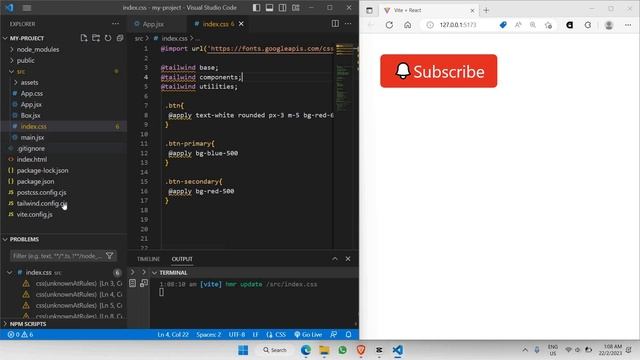Change end of line sequence LF

coord(256,335)
